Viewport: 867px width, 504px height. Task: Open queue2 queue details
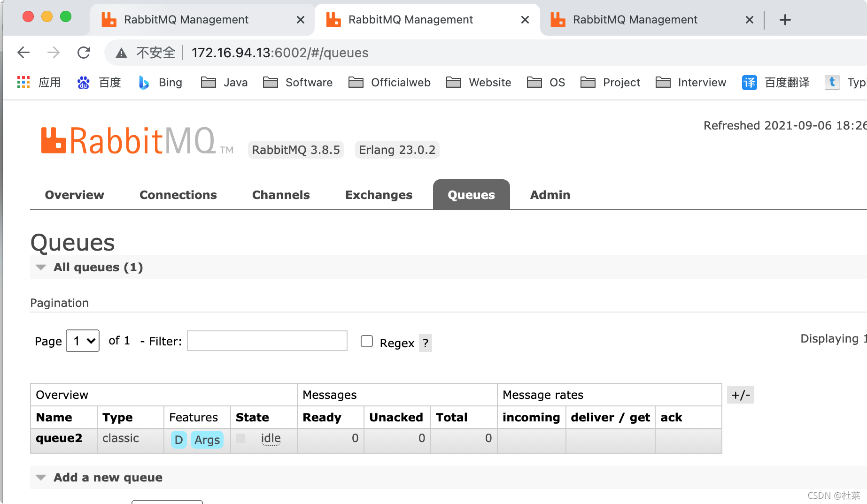point(59,438)
